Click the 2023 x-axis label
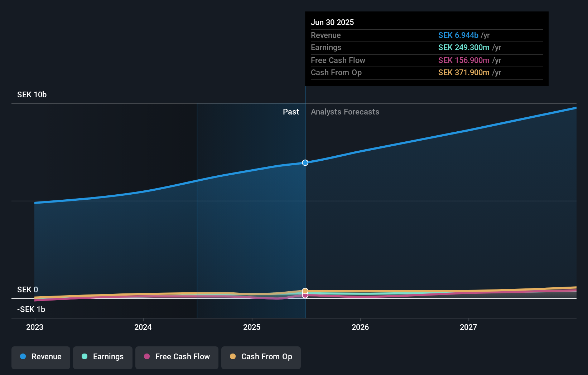This screenshot has height=375, width=588. click(x=35, y=327)
